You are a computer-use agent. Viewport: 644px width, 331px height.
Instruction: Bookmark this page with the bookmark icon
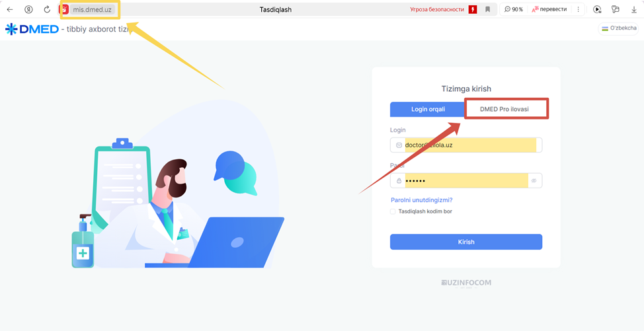coord(487,9)
